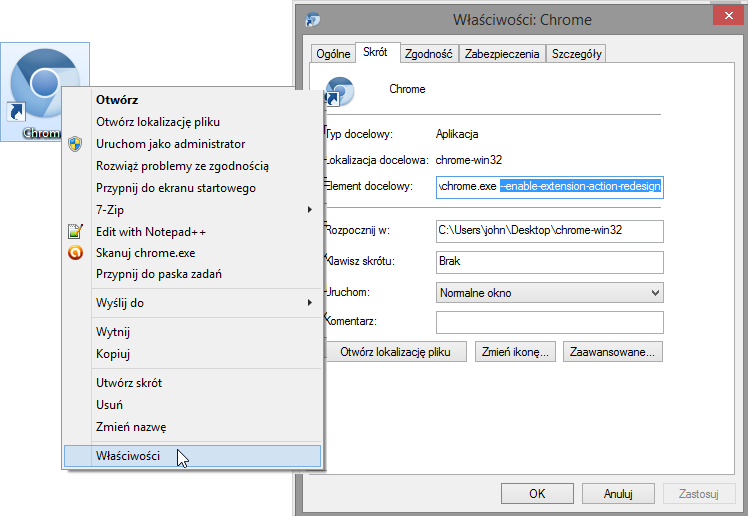This screenshot has width=748, height=516.
Task: Click the Otwórz lokalizację pliku button in properties
Action: pos(395,352)
